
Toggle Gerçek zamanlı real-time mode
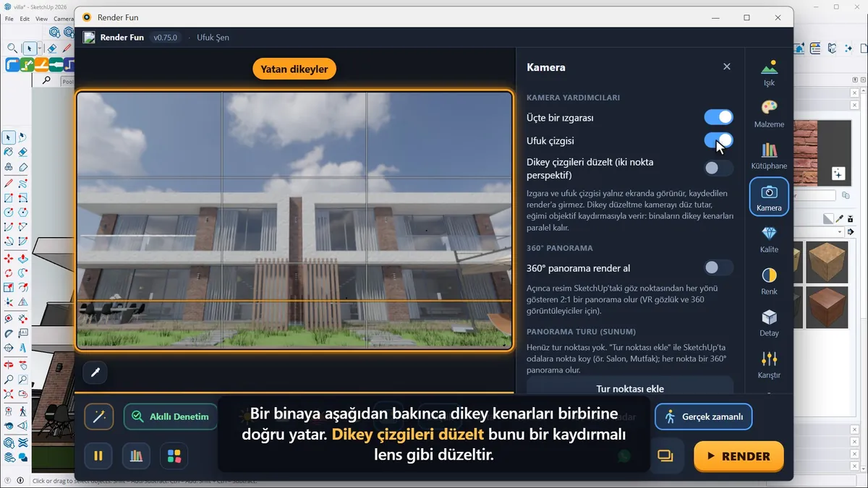704,416
